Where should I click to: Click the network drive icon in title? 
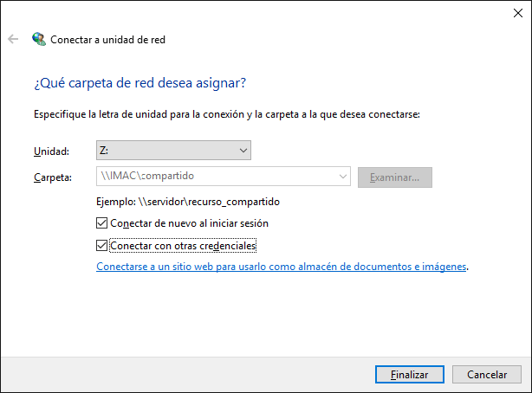click(x=38, y=39)
